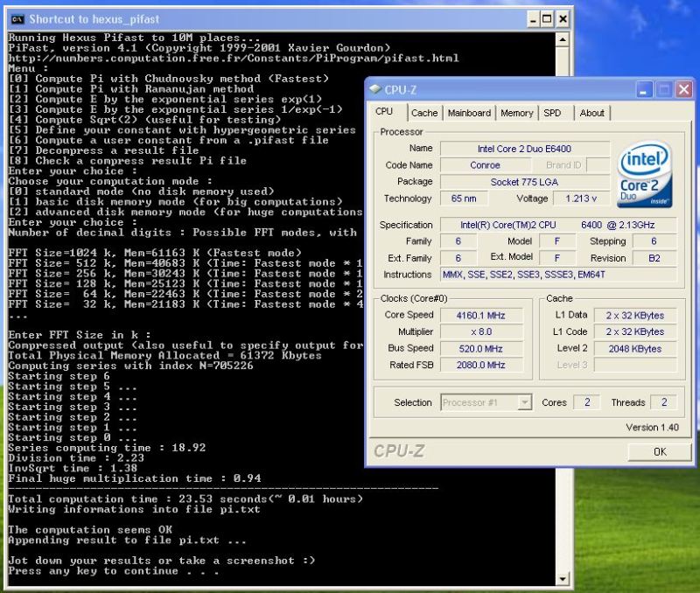Viewport: 700px width, 593px height.
Task: Click "Running Hexus Pifast to 10M places" line
Action: pos(134,38)
